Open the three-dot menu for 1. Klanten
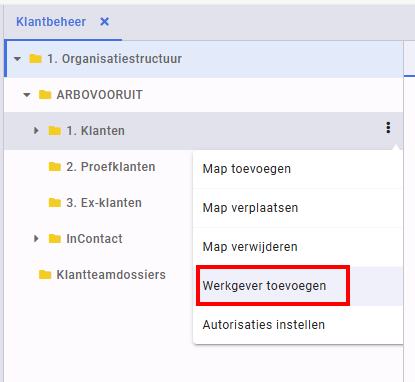The image size is (415, 382). (x=388, y=128)
